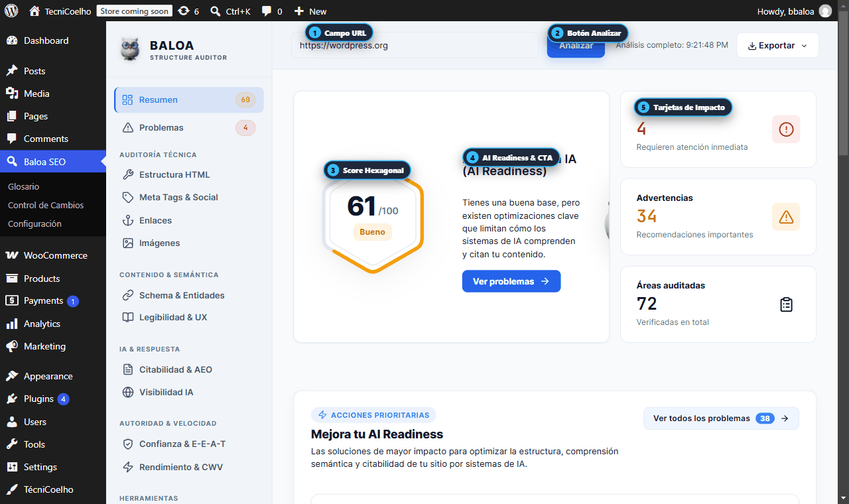Click the Products menu icon
Screen dimensions: 849x504
(12, 279)
